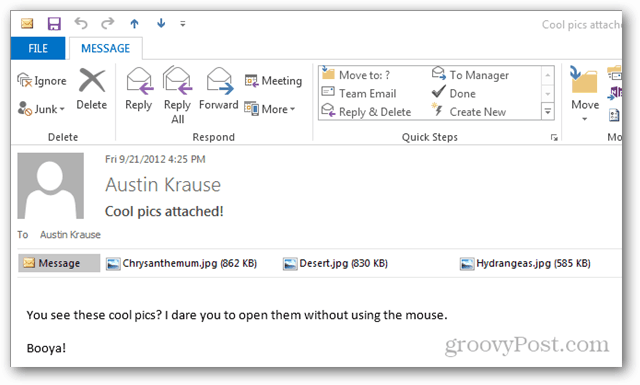Create New quick step
The width and height of the screenshot is (640, 385).
coord(469,111)
